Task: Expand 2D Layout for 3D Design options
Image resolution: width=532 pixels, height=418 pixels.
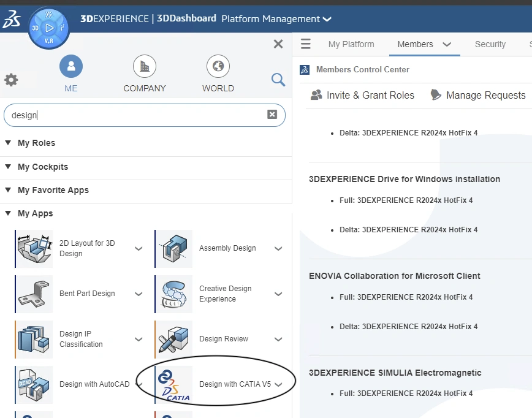Action: (x=139, y=248)
